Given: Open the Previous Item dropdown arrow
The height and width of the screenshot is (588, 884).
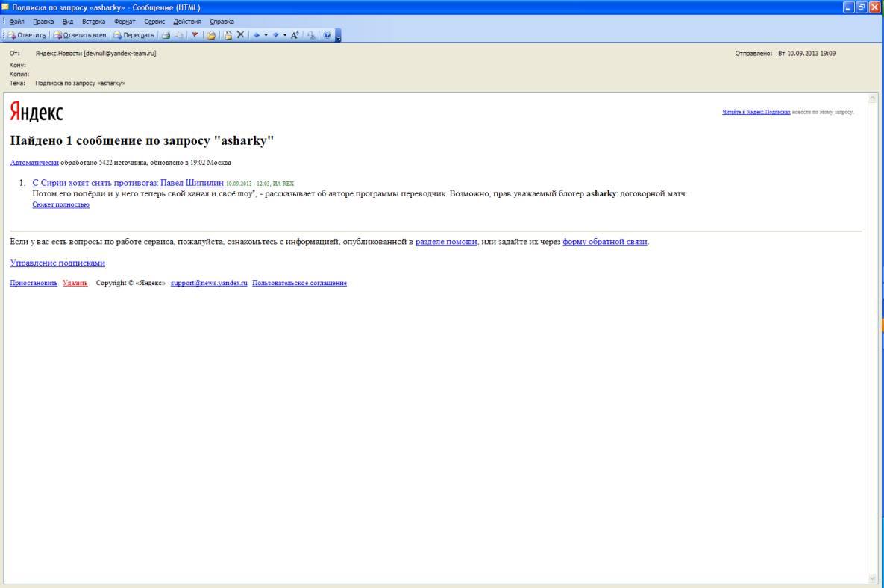Looking at the screenshot, I should click(266, 35).
